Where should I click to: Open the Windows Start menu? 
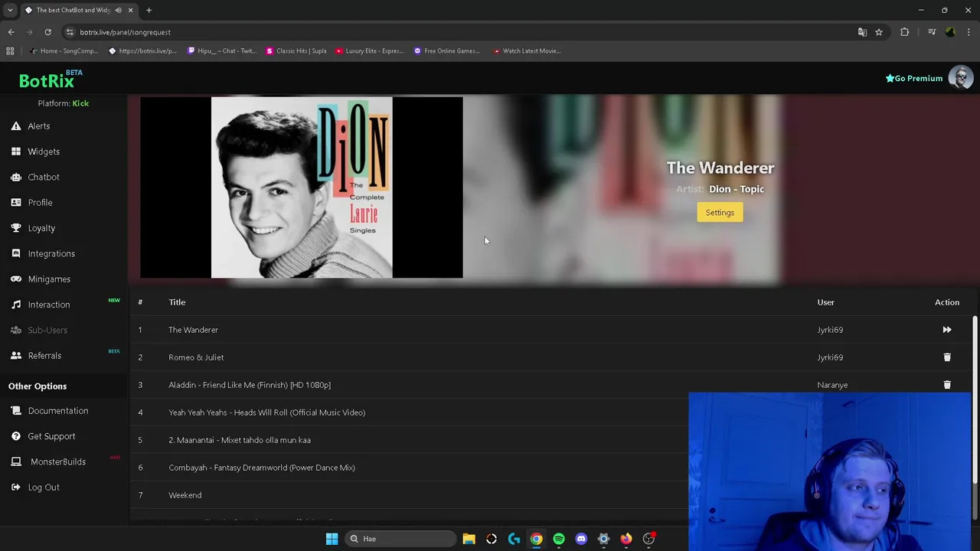(x=332, y=539)
